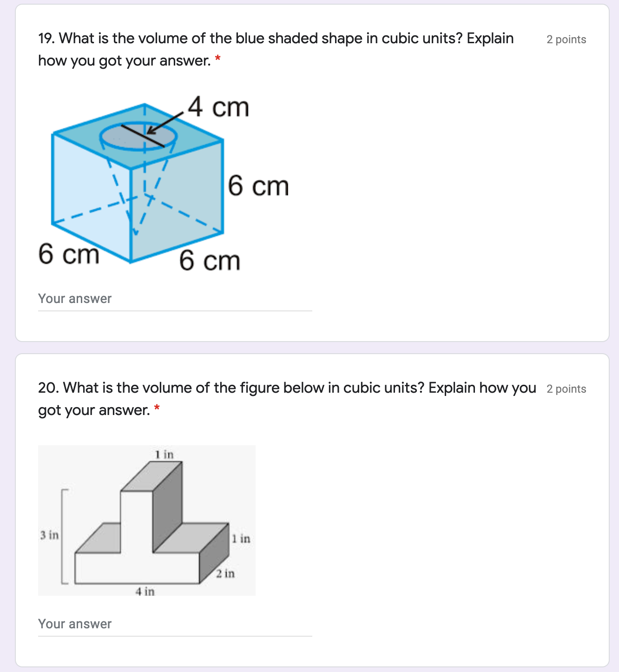Click the '1 in' label above the tall block

tap(164, 454)
